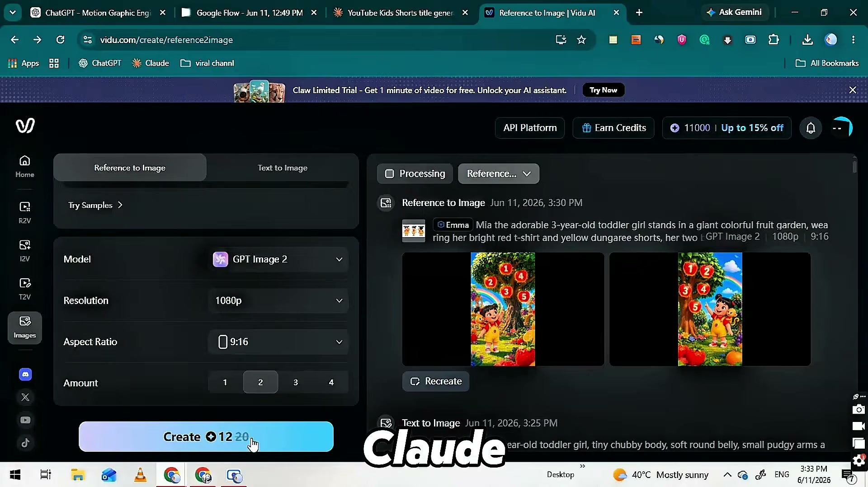Set Amount to 4
The height and width of the screenshot is (487, 868).
click(331, 382)
